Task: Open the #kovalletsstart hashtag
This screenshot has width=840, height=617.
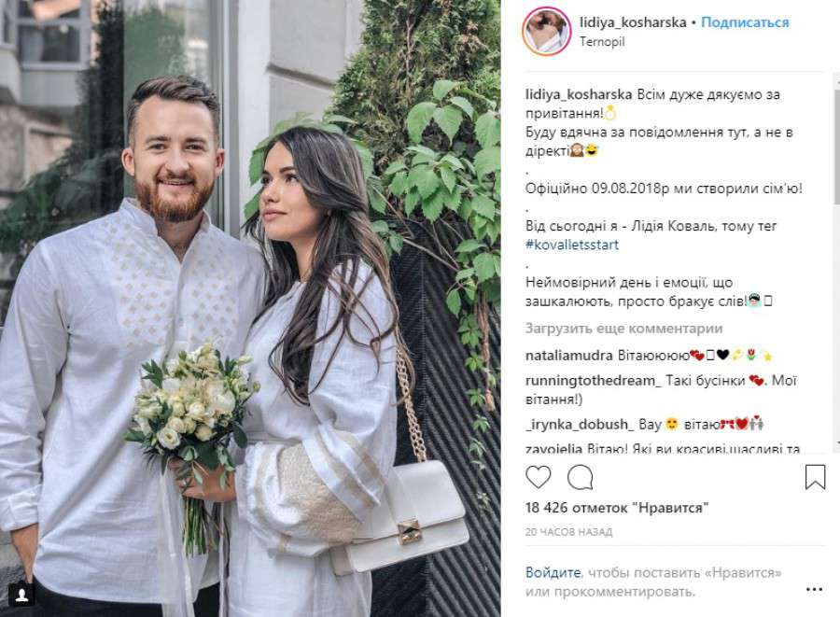Action: point(572,245)
